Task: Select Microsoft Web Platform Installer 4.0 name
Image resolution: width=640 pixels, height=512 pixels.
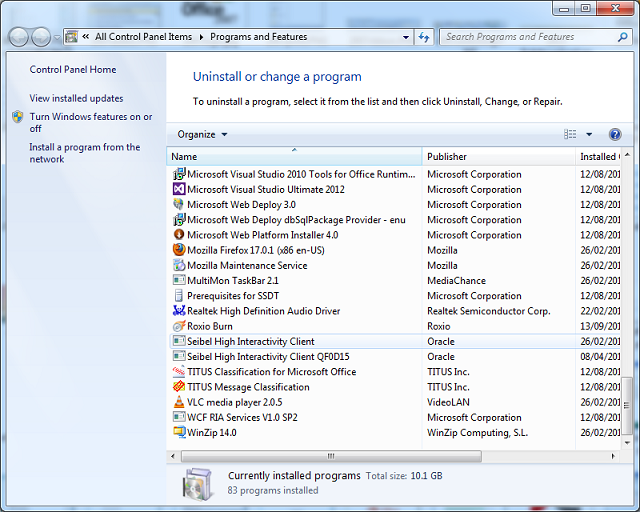Action: coord(262,235)
